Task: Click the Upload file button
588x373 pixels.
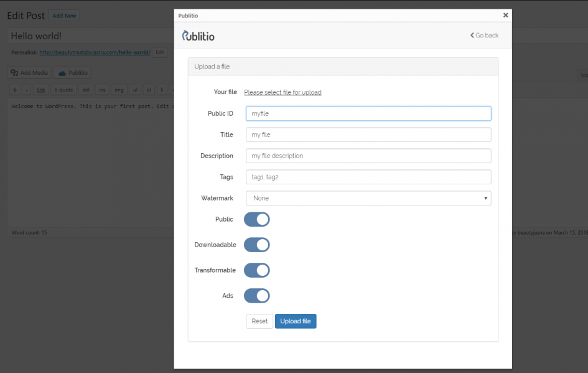Action: [296, 321]
